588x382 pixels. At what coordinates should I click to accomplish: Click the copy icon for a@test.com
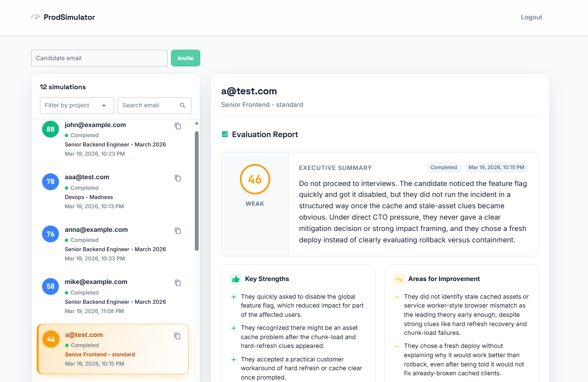(177, 336)
